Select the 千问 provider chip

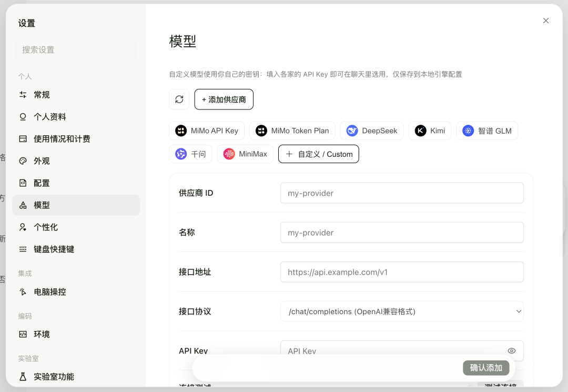click(x=190, y=154)
